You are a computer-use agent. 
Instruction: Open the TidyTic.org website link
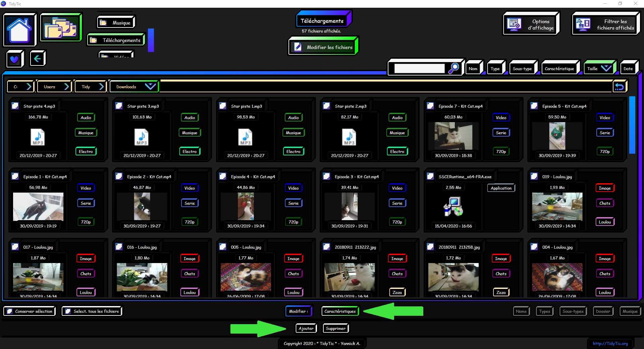click(x=610, y=343)
